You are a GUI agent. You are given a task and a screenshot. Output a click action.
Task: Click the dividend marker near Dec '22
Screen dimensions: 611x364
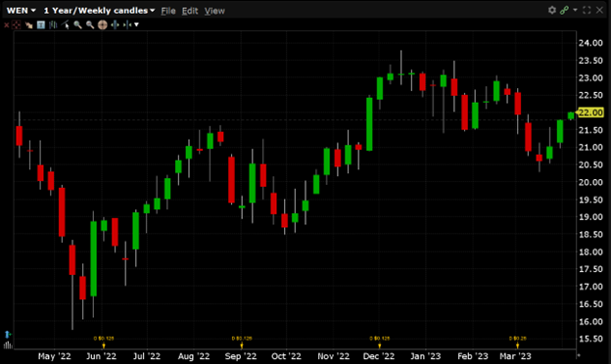tap(380, 342)
